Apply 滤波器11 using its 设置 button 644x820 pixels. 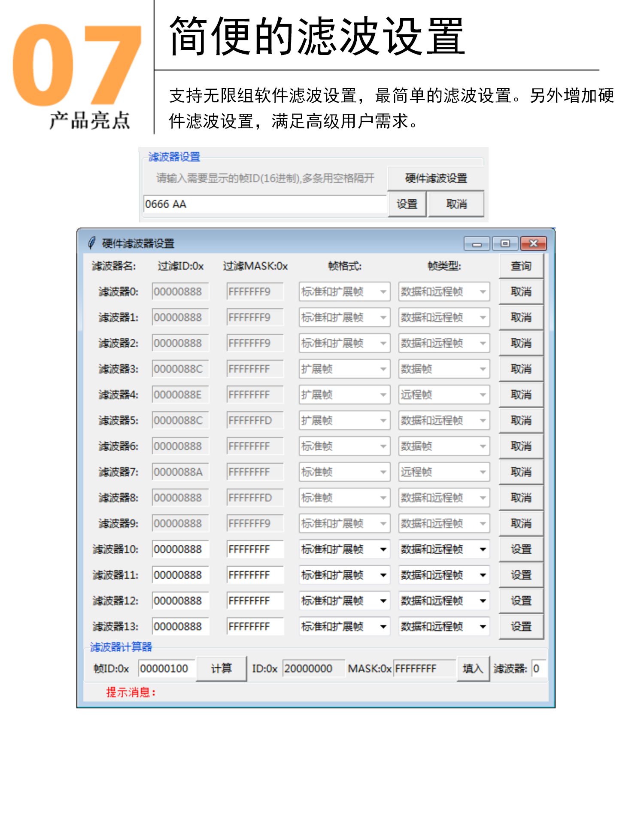tap(521, 575)
